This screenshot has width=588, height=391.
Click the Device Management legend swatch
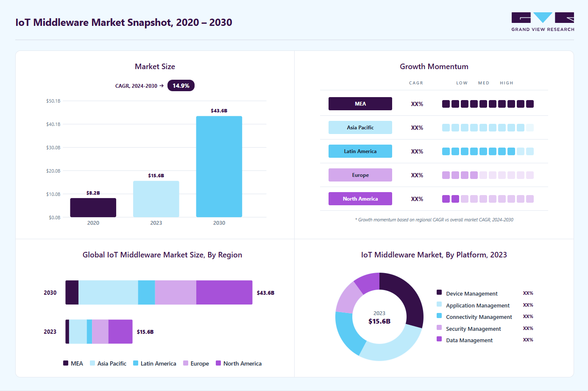point(439,292)
